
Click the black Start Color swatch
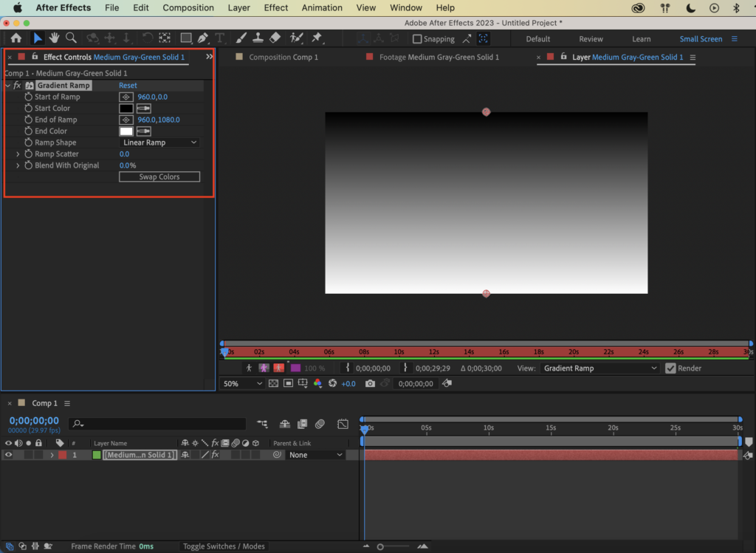126,109
